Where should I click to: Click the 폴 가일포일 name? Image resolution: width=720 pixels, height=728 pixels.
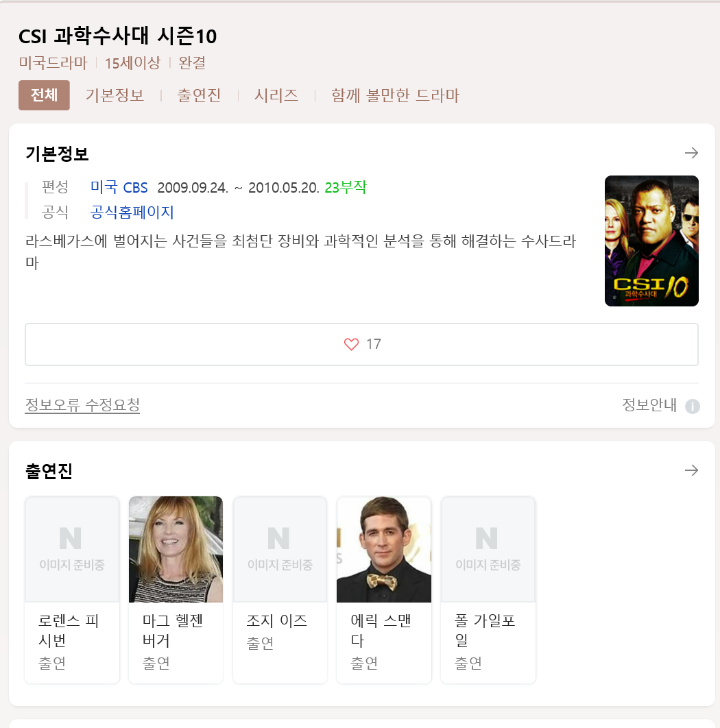click(485, 631)
